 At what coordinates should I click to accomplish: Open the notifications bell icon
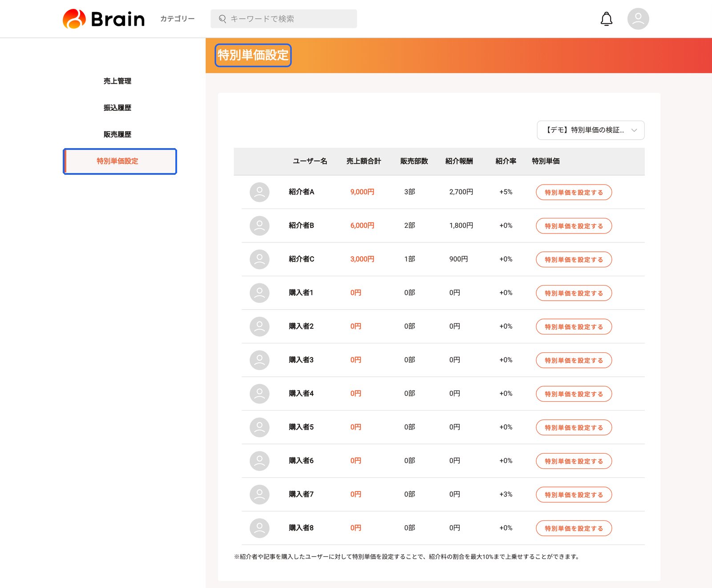point(607,19)
